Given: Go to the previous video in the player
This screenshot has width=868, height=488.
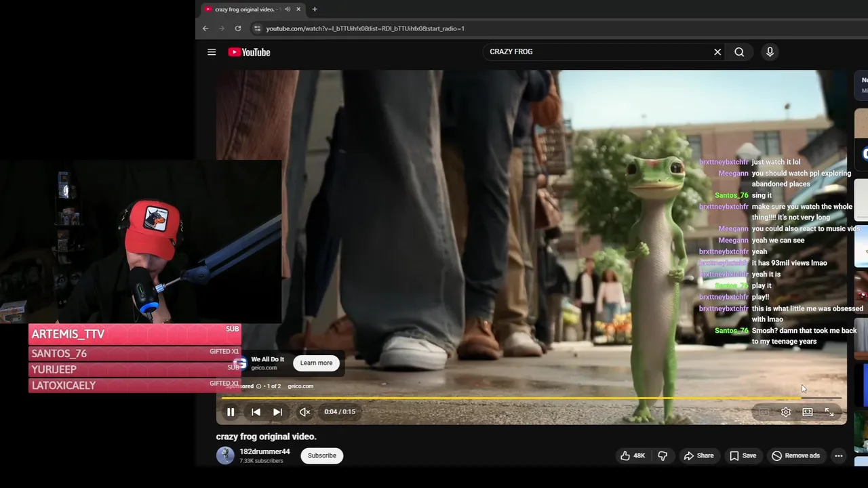Looking at the screenshot, I should tap(256, 412).
